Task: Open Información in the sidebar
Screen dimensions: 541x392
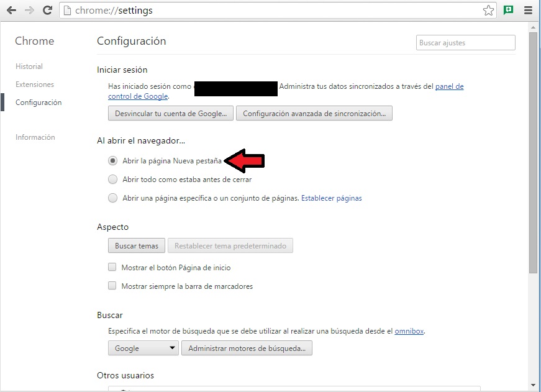Action: (35, 137)
